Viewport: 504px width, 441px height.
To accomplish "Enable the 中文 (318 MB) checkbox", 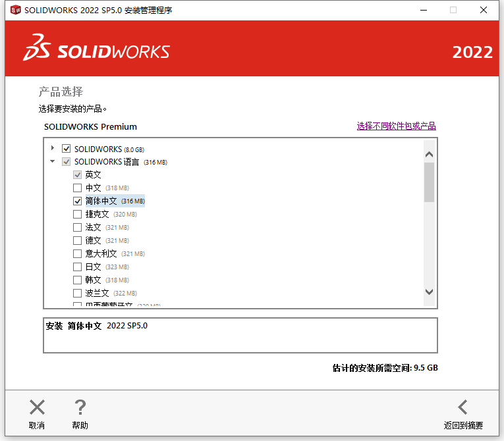I will (77, 188).
